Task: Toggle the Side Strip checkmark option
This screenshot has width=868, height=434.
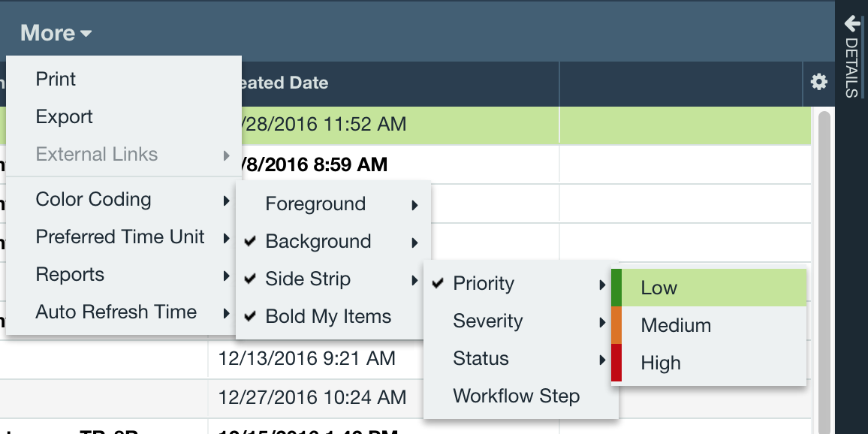Action: (250, 279)
